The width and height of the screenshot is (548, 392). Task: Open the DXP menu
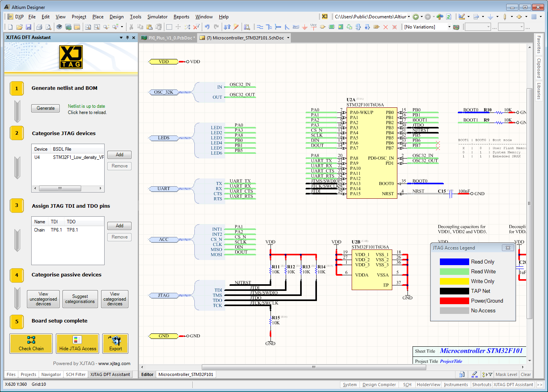click(x=16, y=17)
